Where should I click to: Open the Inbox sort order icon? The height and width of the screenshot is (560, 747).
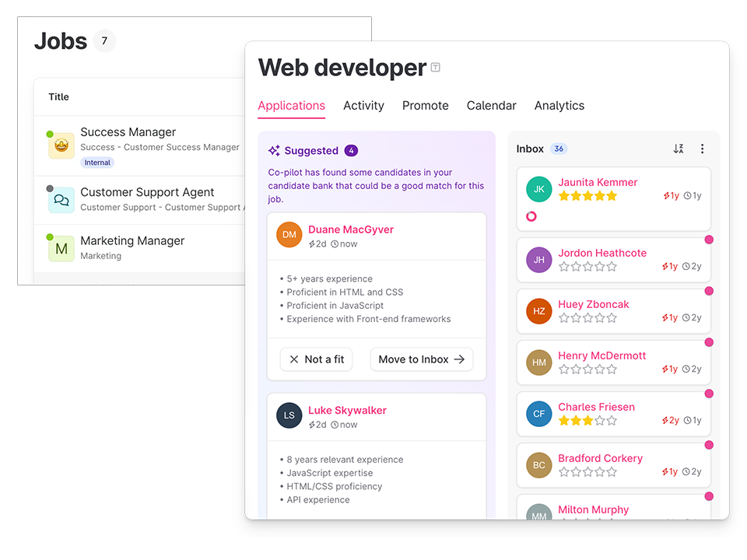pos(679,149)
